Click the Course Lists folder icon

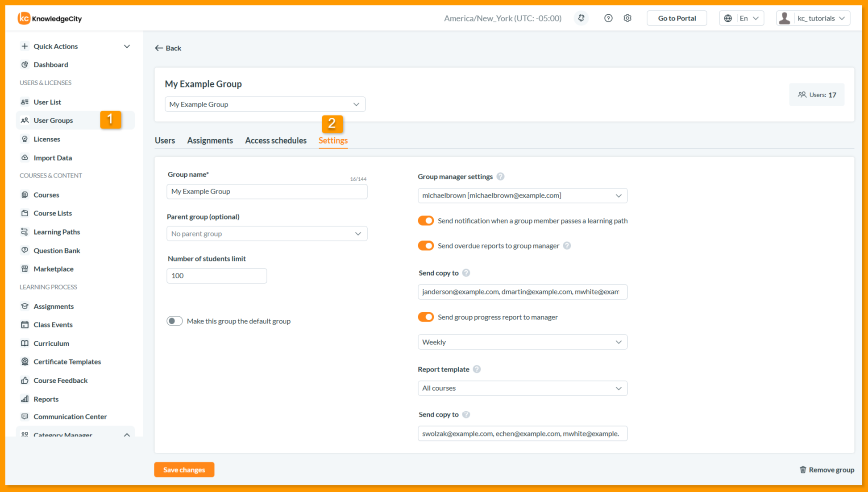25,213
